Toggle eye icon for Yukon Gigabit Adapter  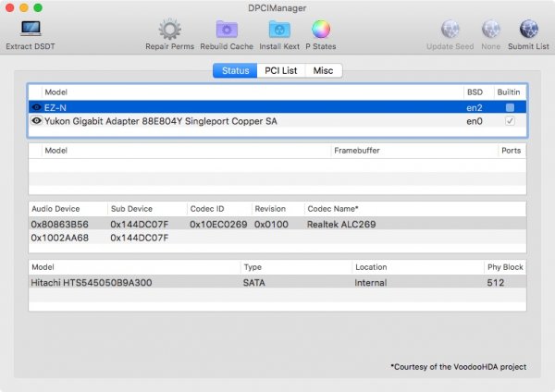click(36, 121)
